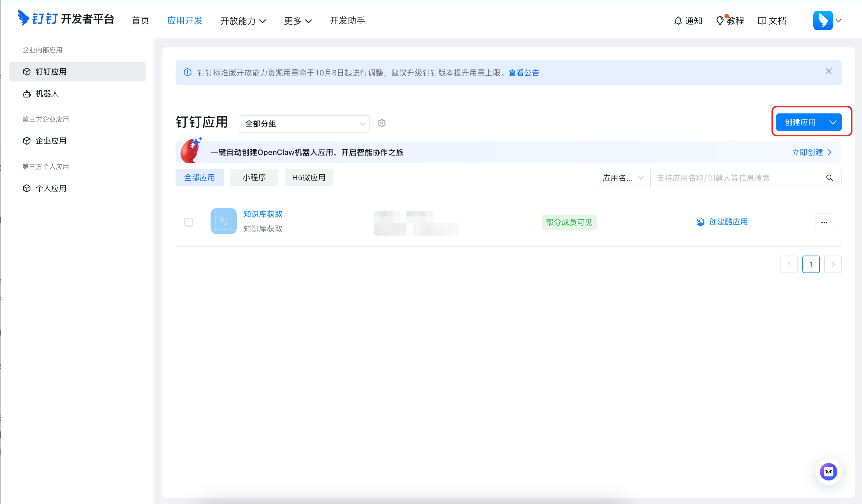
Task: Select the checkbox beside 知识库获取
Action: [188, 222]
